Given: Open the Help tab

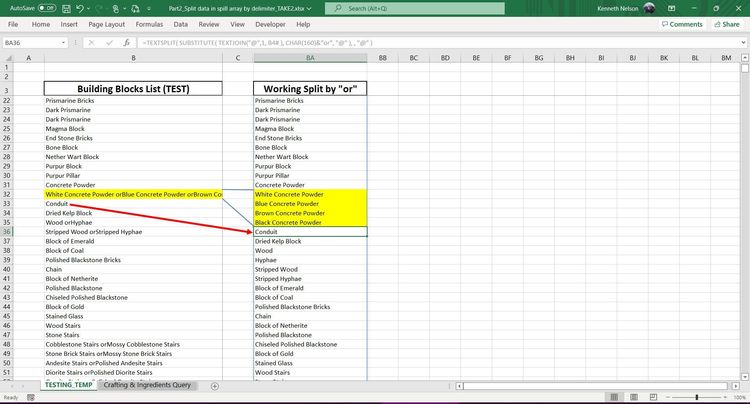Looking at the screenshot, I should coord(303,24).
